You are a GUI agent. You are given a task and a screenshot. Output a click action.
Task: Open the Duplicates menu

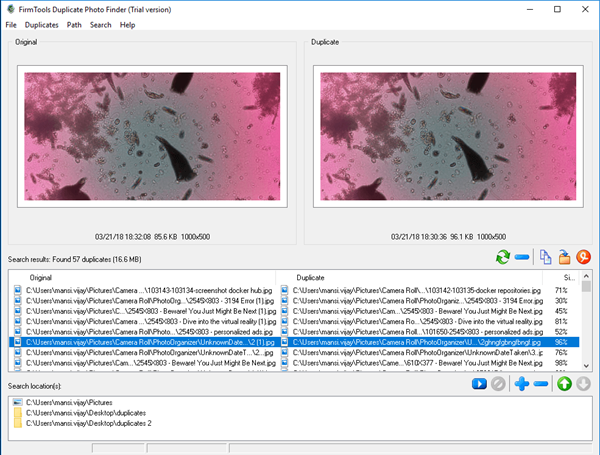(x=41, y=25)
